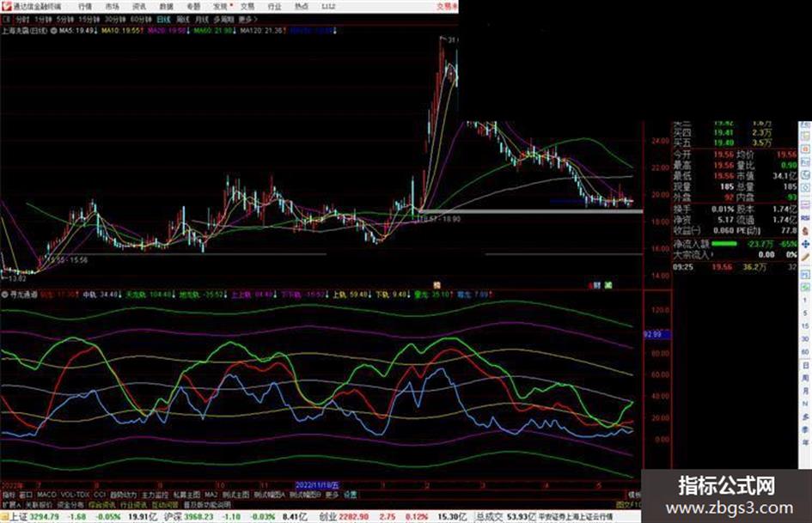Select the VOL-TDX indicator tab
The image size is (812, 523).
tap(75, 495)
